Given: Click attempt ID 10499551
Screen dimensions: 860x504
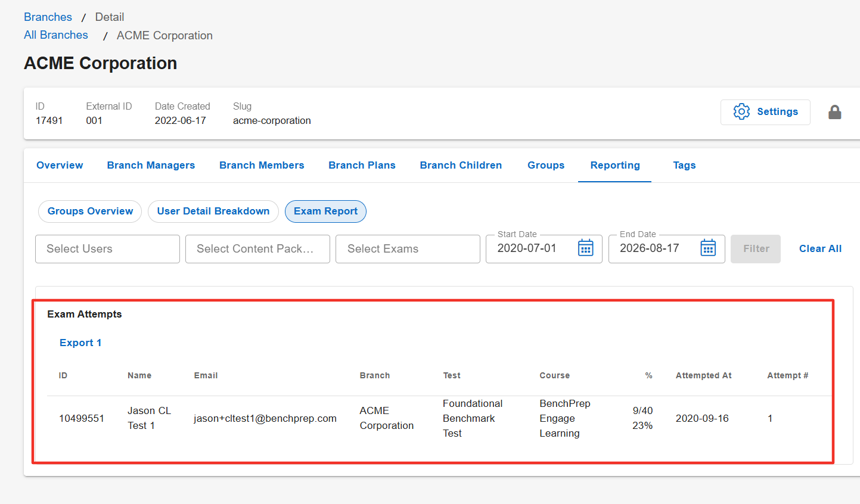Looking at the screenshot, I should 82,418.
